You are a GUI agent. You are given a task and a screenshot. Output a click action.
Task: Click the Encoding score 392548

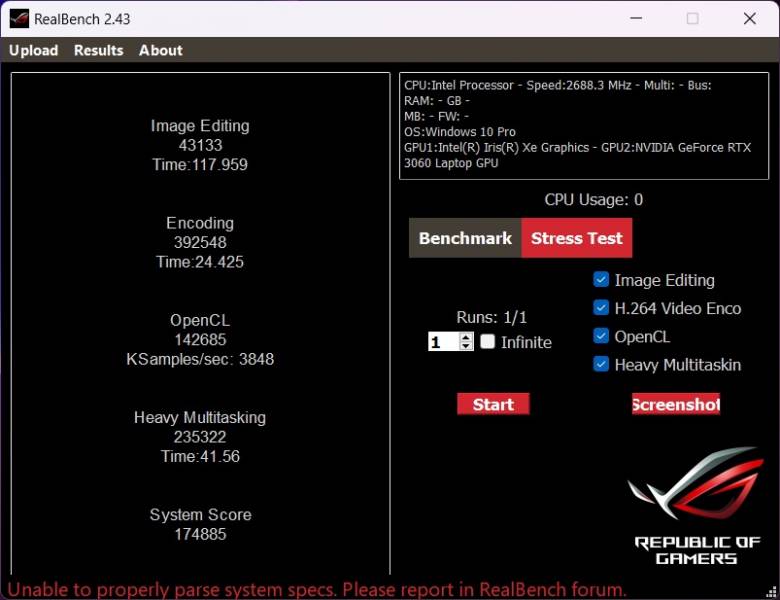click(200, 242)
